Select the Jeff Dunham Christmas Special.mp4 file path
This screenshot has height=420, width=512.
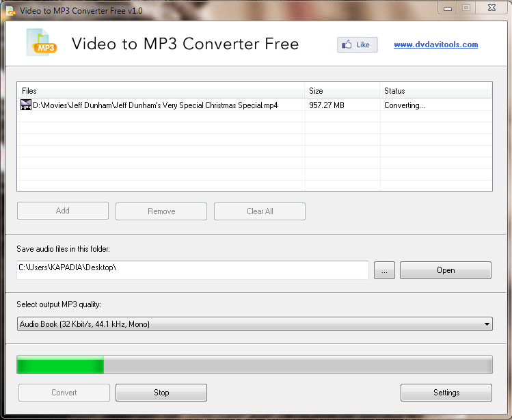click(x=155, y=105)
